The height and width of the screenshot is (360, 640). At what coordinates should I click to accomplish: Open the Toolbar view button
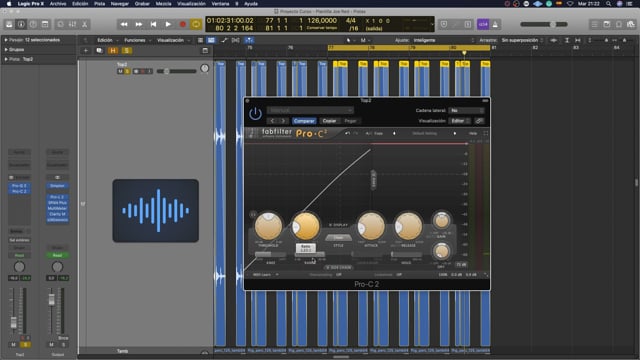(45, 24)
